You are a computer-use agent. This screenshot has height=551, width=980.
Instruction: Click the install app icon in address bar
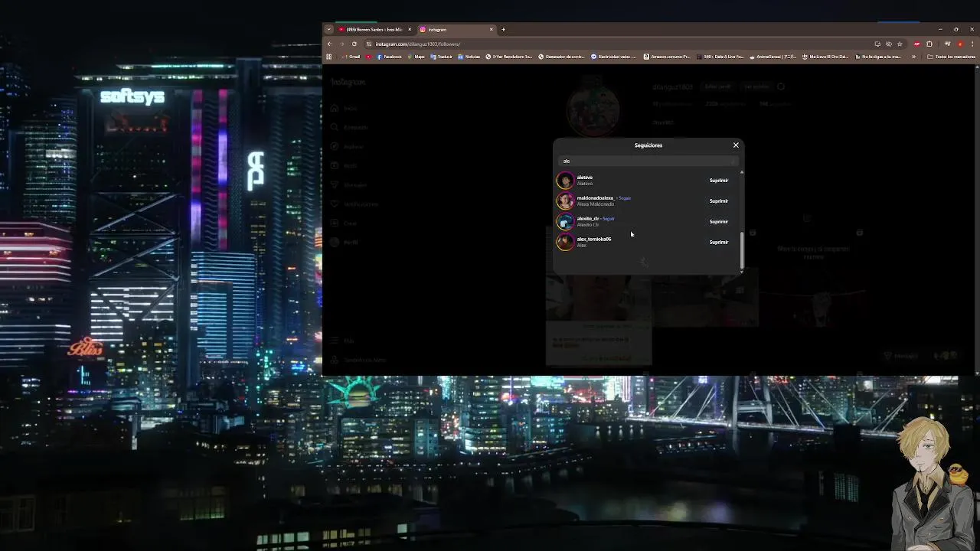(877, 44)
